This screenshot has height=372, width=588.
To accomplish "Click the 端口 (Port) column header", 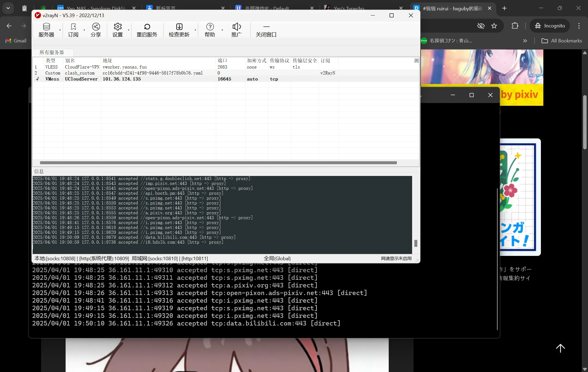I will [222, 60].
